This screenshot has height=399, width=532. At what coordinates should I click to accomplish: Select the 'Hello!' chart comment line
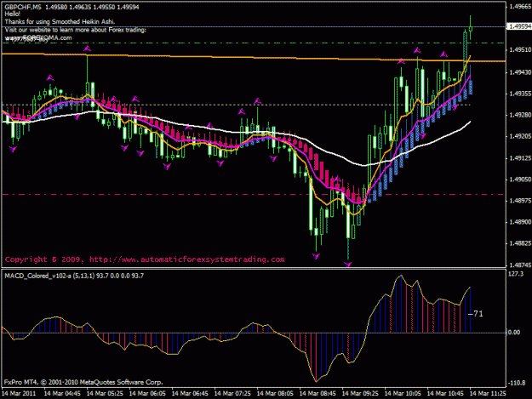(x=13, y=14)
